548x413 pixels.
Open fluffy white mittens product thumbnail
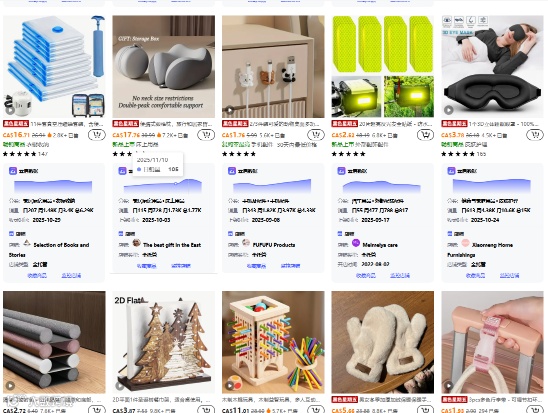point(383,342)
